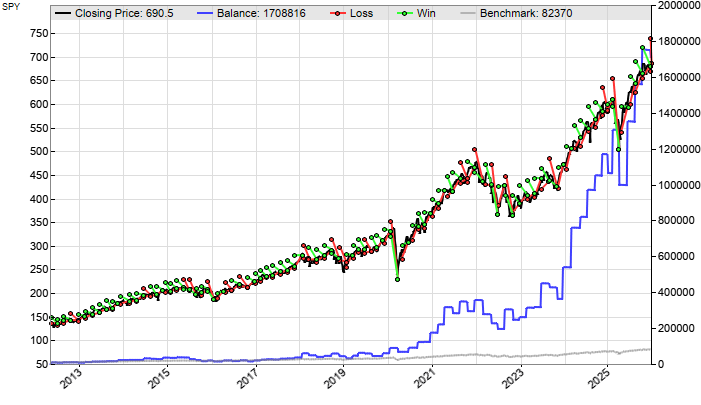The image size is (701, 405).
Task: Click the green win marker at the 2020 crash low
Action: point(397,279)
